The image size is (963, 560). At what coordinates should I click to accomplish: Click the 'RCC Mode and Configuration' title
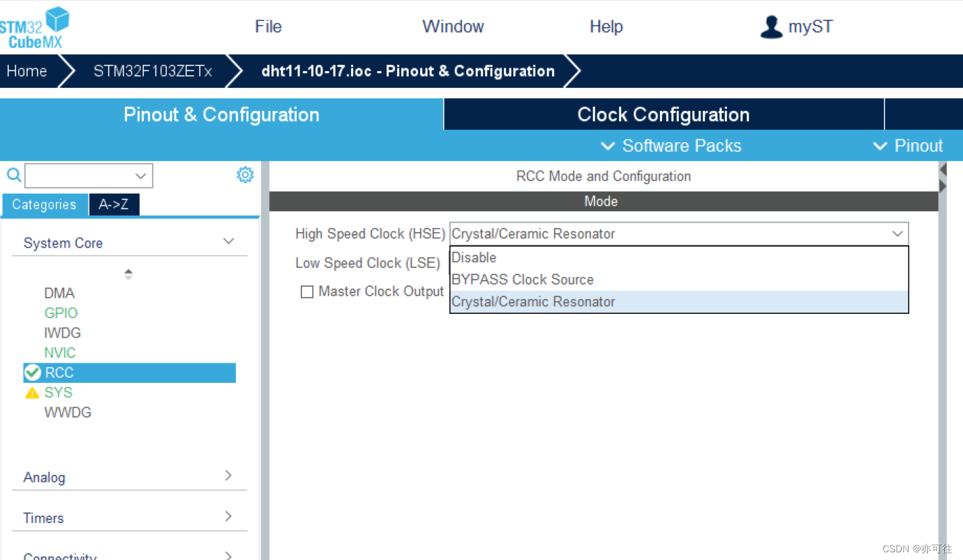604,176
